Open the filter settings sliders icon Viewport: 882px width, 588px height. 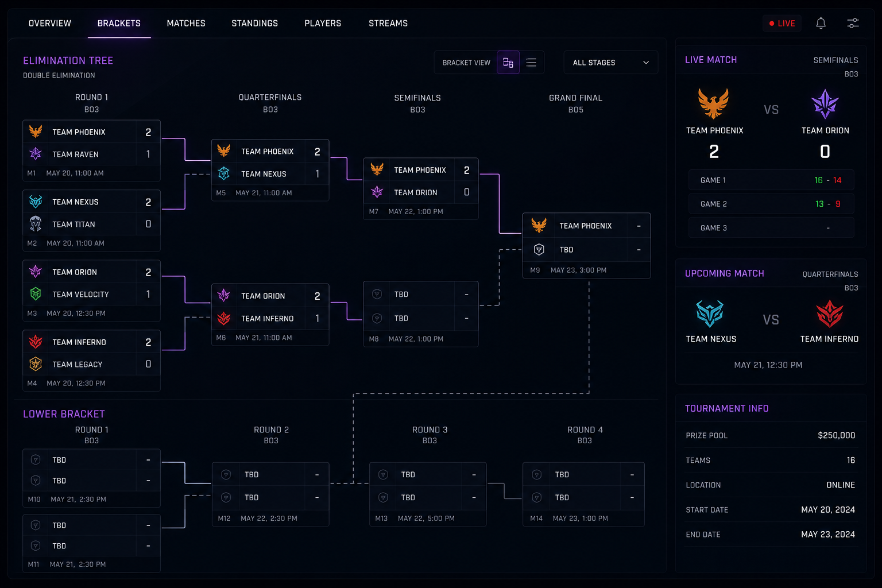pos(853,23)
